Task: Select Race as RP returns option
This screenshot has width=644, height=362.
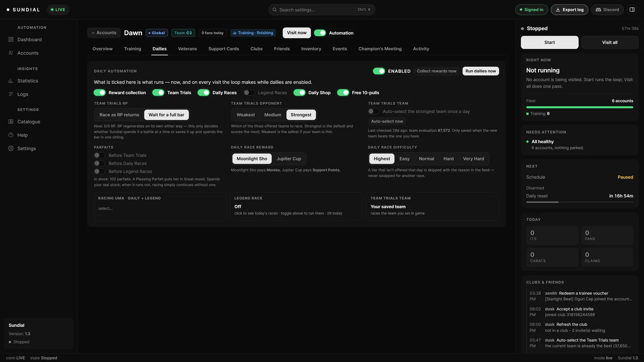Action: [119, 115]
